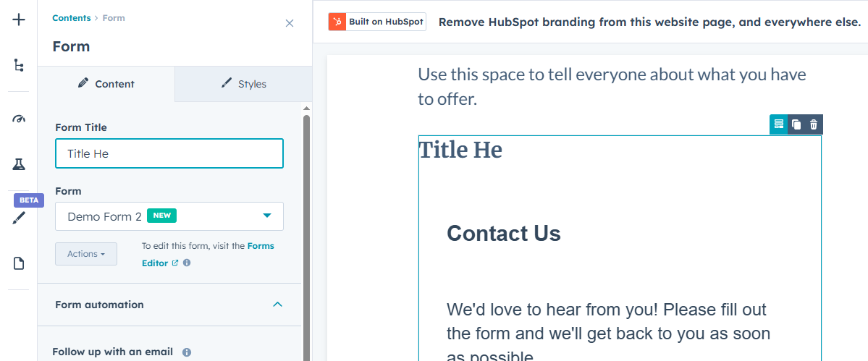Click info icon next to Follow up with an email
The height and width of the screenshot is (361, 868).
click(187, 352)
